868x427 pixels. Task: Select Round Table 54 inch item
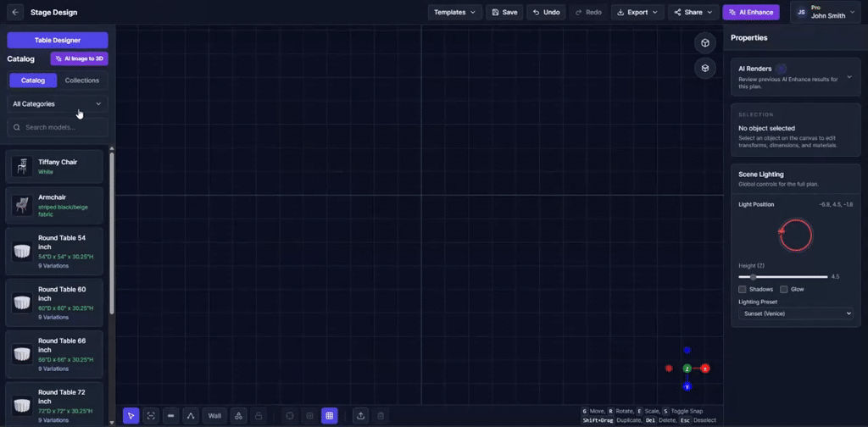click(54, 251)
